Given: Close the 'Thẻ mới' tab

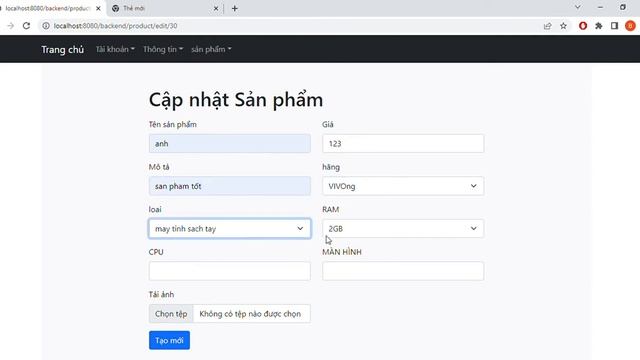Looking at the screenshot, I should (x=216, y=8).
